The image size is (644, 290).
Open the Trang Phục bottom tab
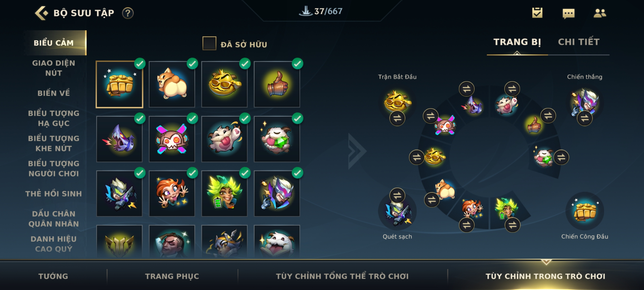[172, 276]
